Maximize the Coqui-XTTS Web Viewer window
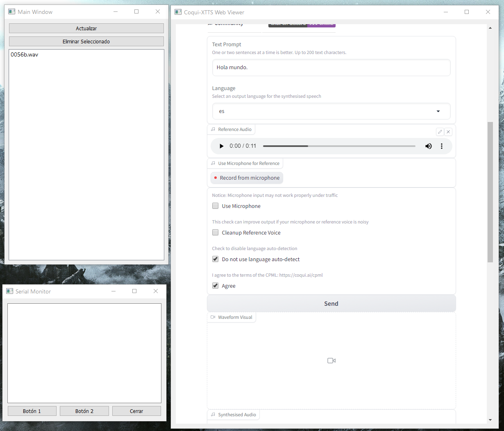The height and width of the screenshot is (431, 504). pyautogui.click(x=467, y=12)
